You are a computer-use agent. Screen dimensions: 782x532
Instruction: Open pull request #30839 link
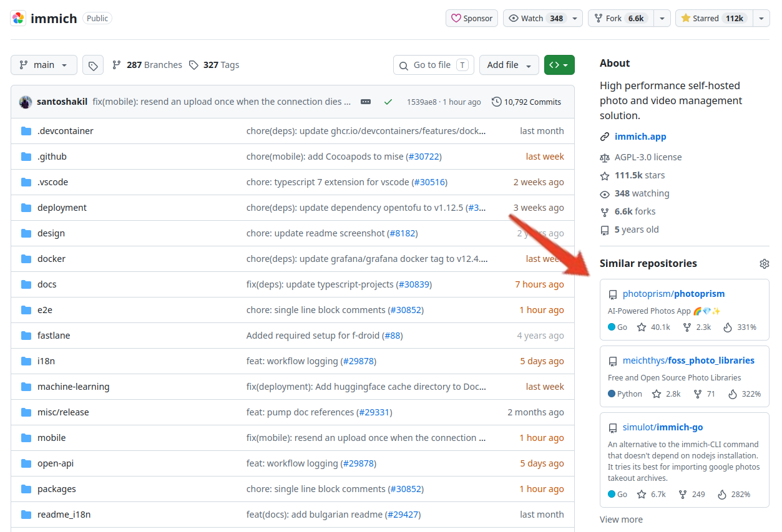click(x=414, y=284)
